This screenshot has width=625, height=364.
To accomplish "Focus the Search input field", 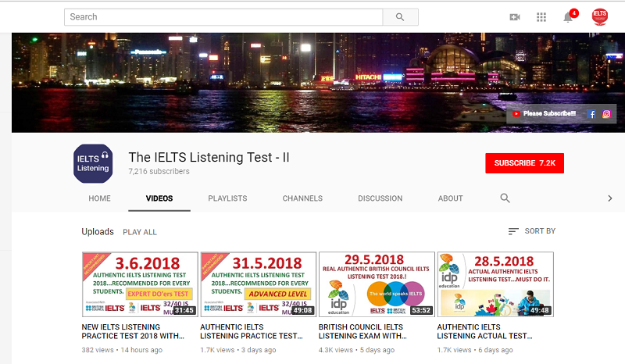I will coord(223,16).
